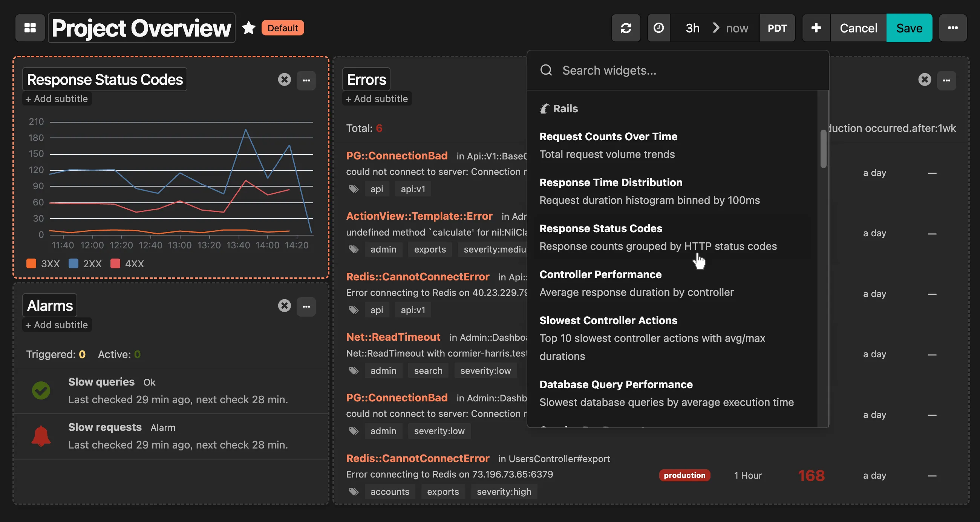Hide the 2XX series via its legend entry

click(86, 263)
